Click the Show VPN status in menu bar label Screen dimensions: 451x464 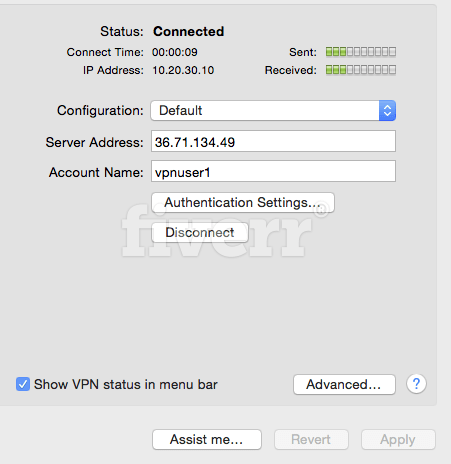[126, 384]
